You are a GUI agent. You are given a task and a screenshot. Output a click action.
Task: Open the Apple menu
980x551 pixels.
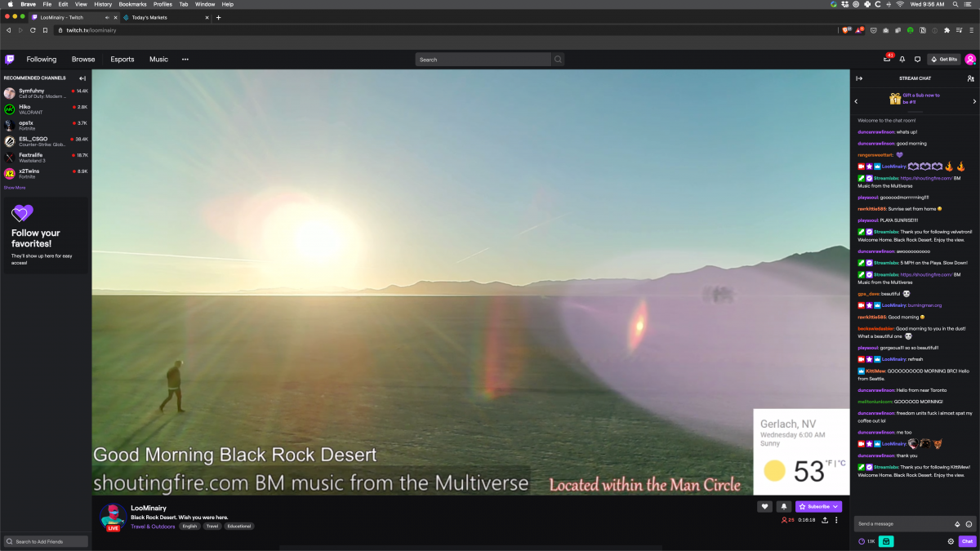pyautogui.click(x=10, y=4)
